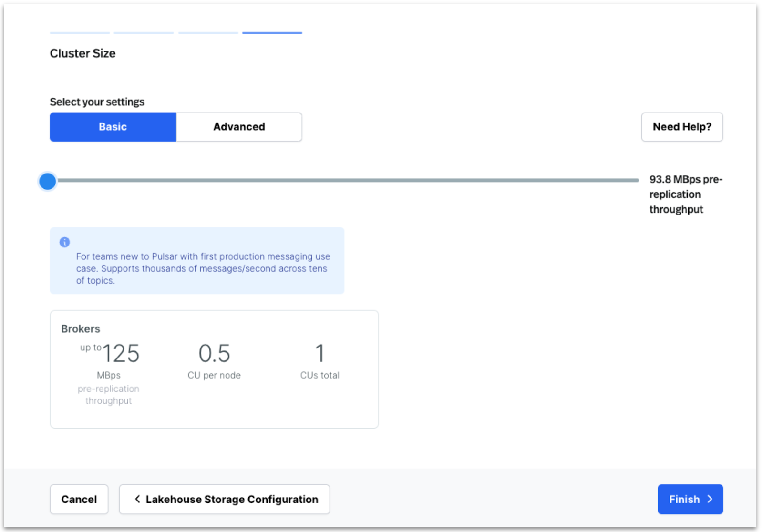
Task: Click the 125 MBps throughput value in Brokers
Action: click(x=120, y=354)
